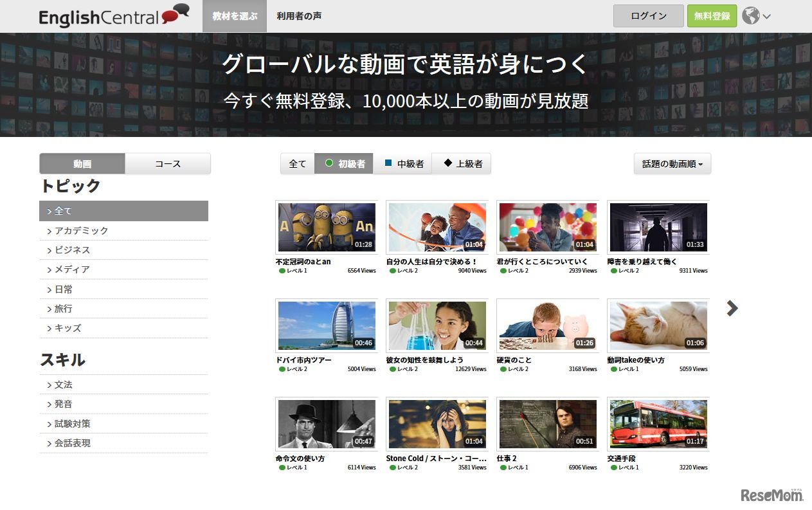Open the red bus 交通手段 video
The image size is (812, 510).
pyautogui.click(x=658, y=424)
